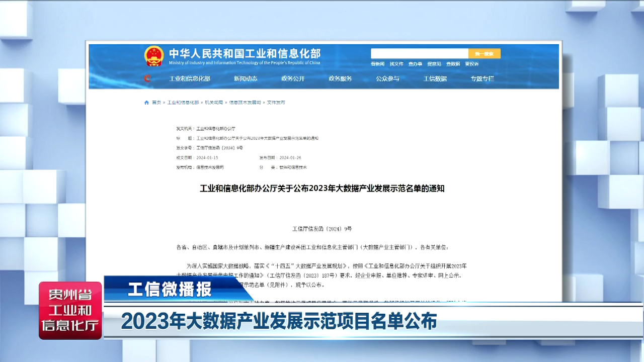Click the 查办事 quick link under search

(x=415, y=64)
